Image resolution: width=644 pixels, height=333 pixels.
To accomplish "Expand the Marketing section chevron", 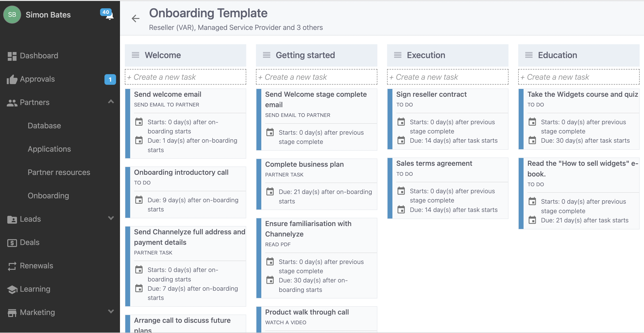I will point(111,311).
